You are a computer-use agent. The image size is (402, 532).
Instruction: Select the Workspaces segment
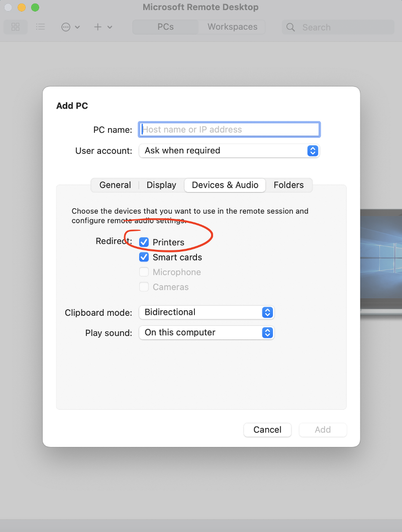(232, 27)
